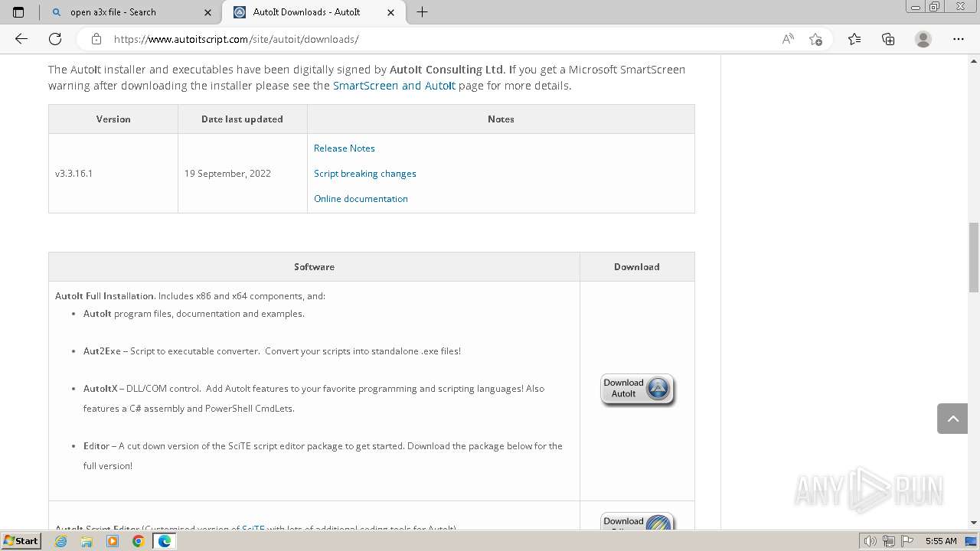Click the user profile icon
This screenshot has width=980, height=551.
click(923, 39)
